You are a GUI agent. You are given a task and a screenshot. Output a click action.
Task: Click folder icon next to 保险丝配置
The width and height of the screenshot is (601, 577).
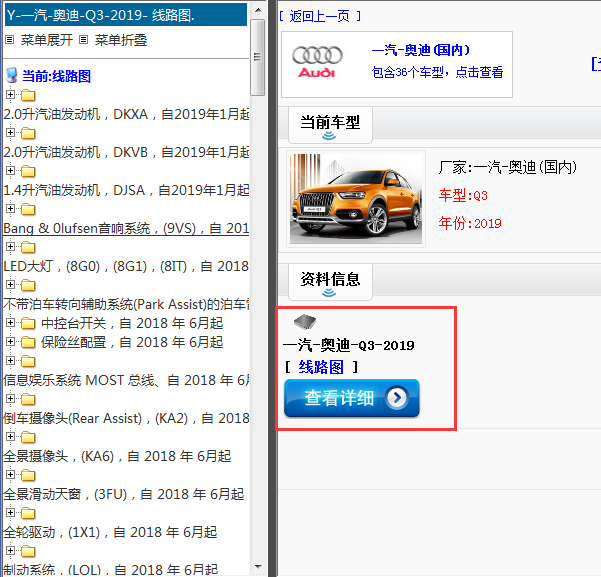pyautogui.click(x=28, y=342)
